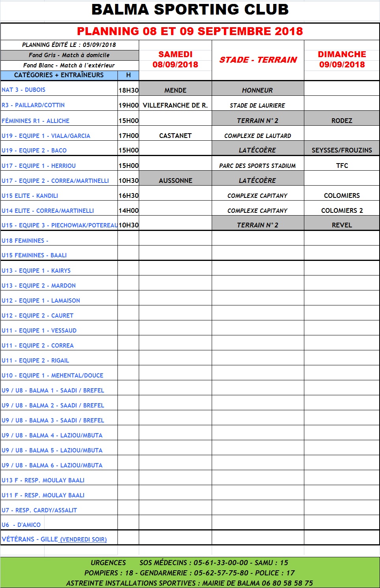Screen dimensions: 380x588
Task: Click the U15 ELITE - KANDILI row label
Action: pyautogui.click(x=30, y=196)
